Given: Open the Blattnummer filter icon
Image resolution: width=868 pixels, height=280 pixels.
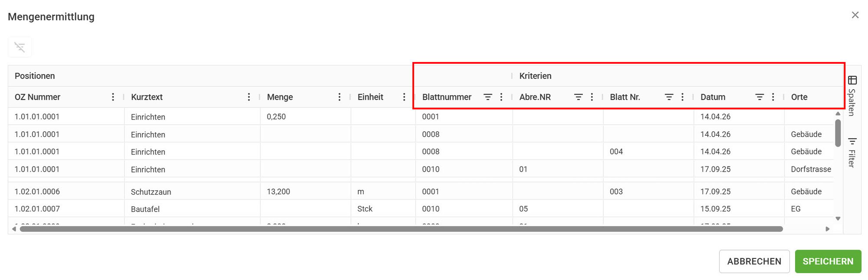Looking at the screenshot, I should pos(488,97).
